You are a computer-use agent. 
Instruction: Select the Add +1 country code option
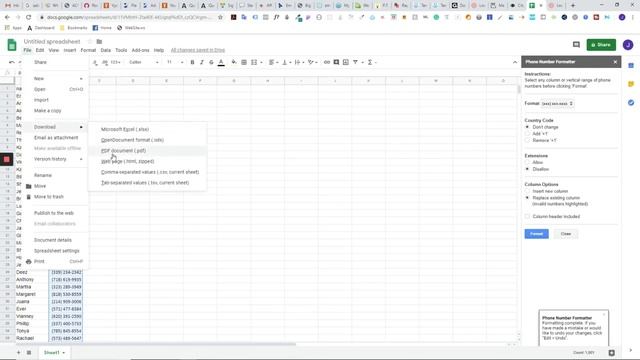(x=527, y=134)
